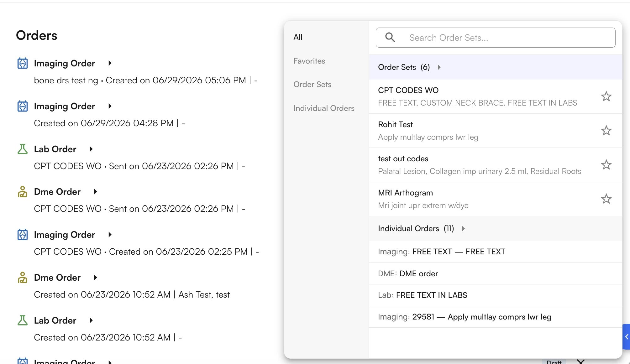Expand Lab Order created 06/23/2026 10:52 AM
The image size is (630, 364).
click(x=91, y=320)
